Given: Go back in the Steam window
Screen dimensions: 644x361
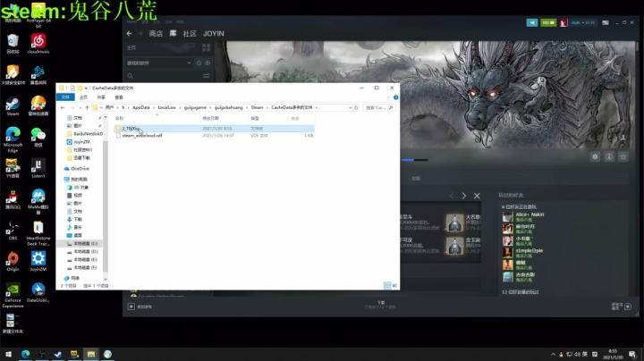Looking at the screenshot, I should click(130, 34).
